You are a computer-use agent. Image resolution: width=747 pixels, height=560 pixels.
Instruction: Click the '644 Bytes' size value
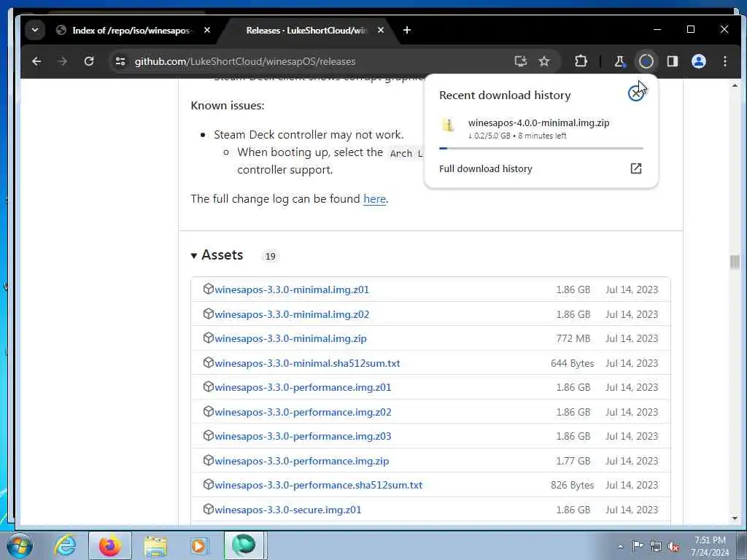point(572,363)
